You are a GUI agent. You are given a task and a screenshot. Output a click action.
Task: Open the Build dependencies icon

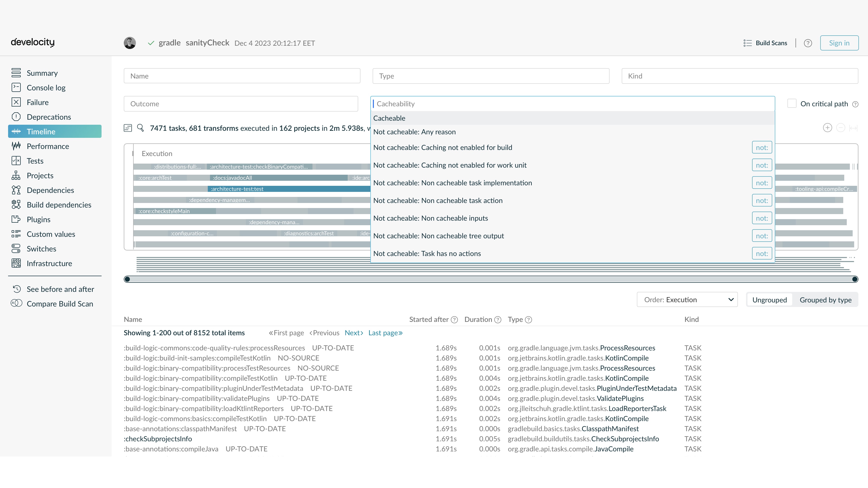pyautogui.click(x=16, y=205)
